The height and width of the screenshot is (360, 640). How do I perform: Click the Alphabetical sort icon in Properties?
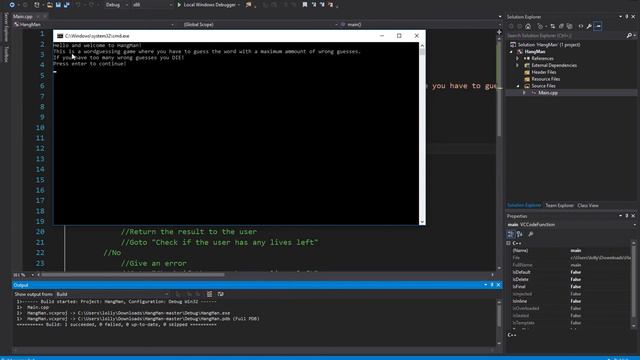(520, 234)
